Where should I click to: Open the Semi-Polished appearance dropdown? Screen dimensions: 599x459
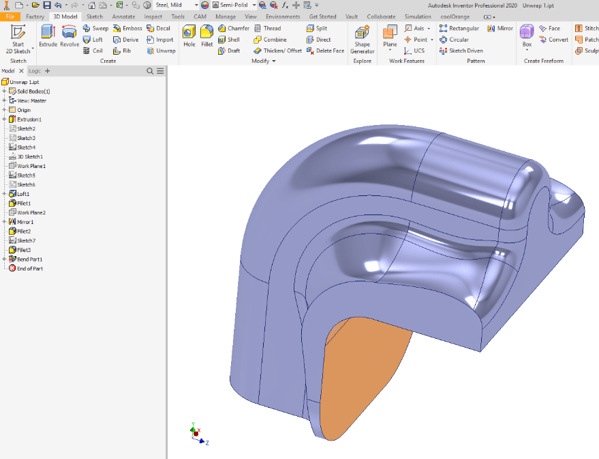254,5
